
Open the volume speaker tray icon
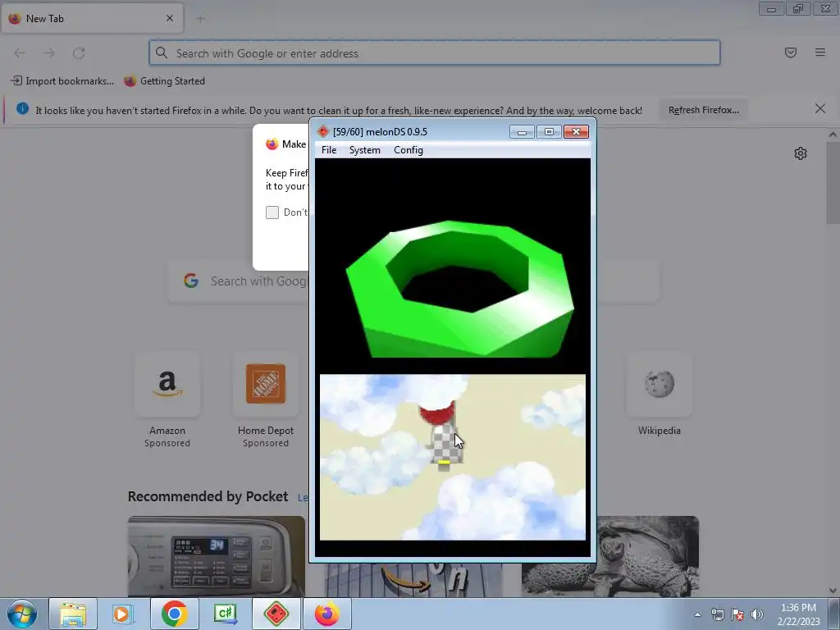pyautogui.click(x=757, y=614)
